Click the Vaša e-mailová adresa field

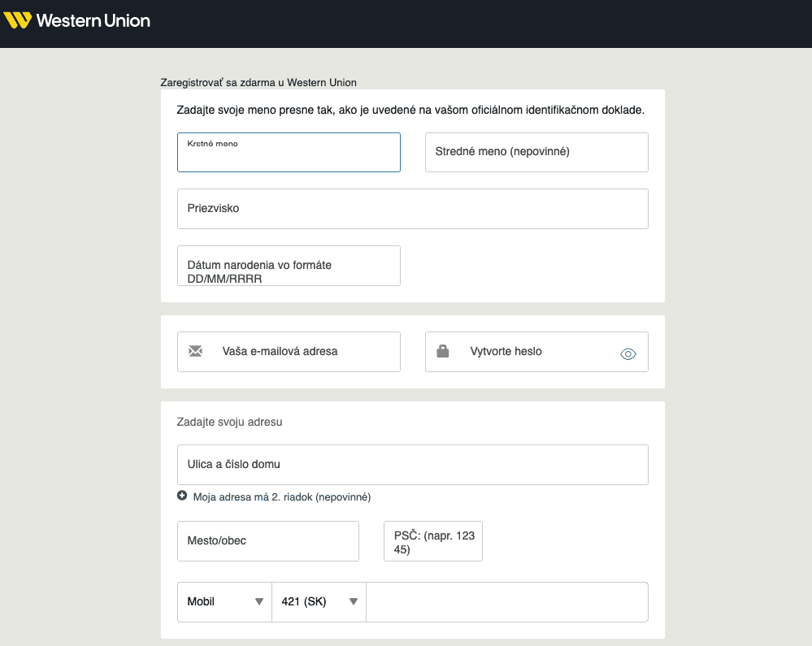click(289, 352)
